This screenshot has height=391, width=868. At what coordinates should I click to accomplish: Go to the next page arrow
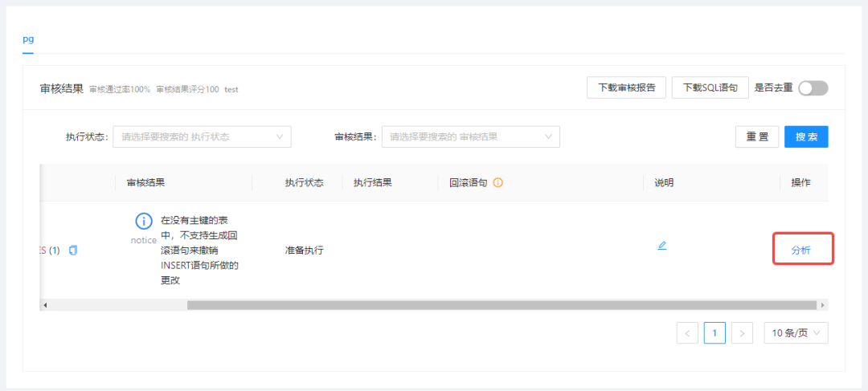743,333
